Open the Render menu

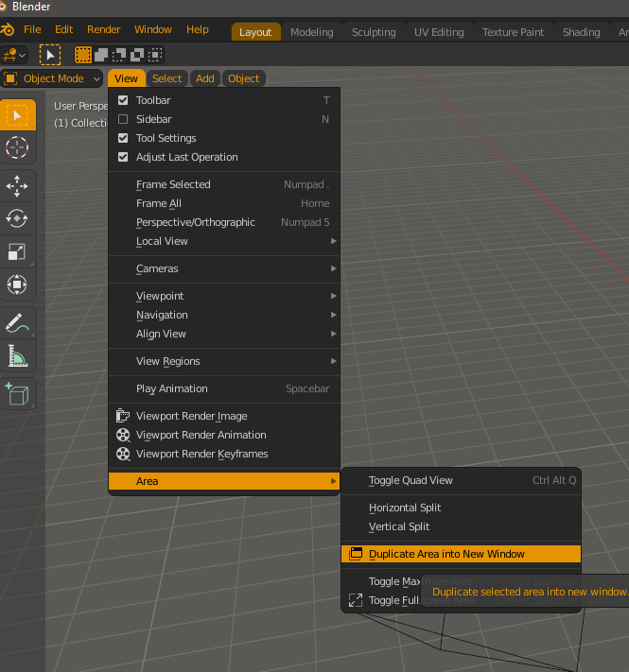point(104,29)
